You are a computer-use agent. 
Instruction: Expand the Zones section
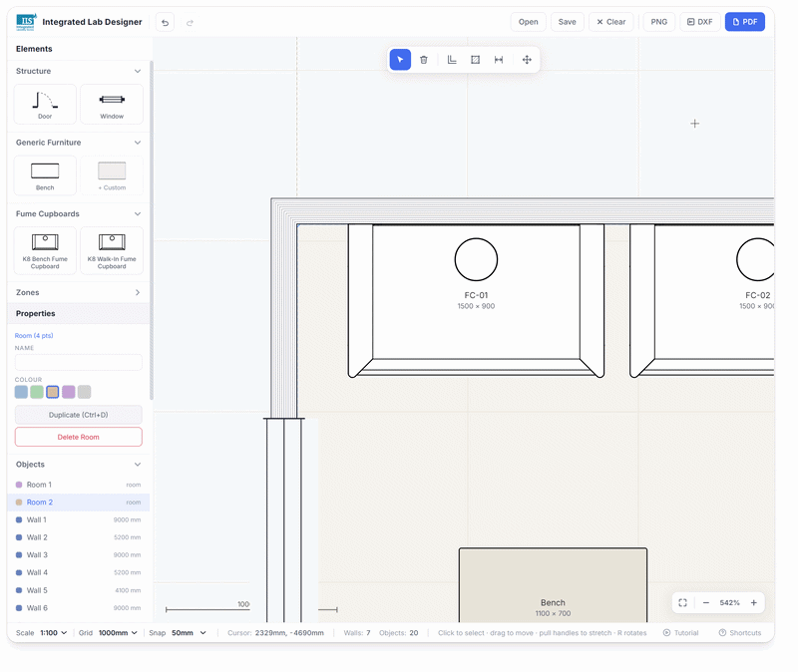138,292
